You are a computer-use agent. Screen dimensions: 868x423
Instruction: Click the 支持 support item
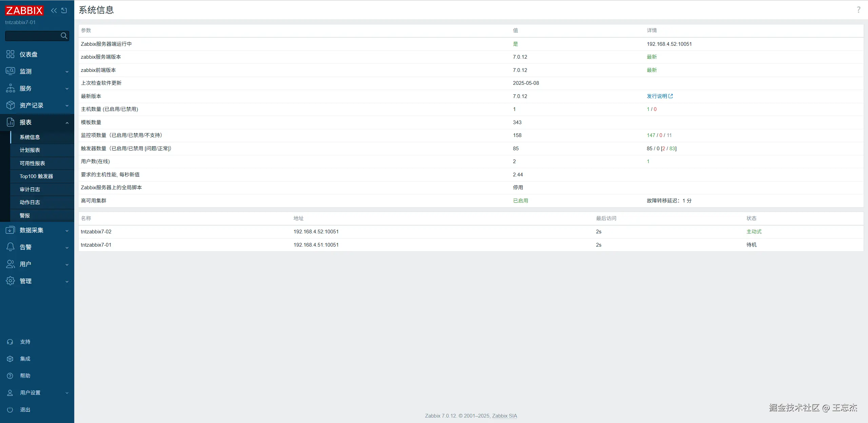[x=25, y=342]
